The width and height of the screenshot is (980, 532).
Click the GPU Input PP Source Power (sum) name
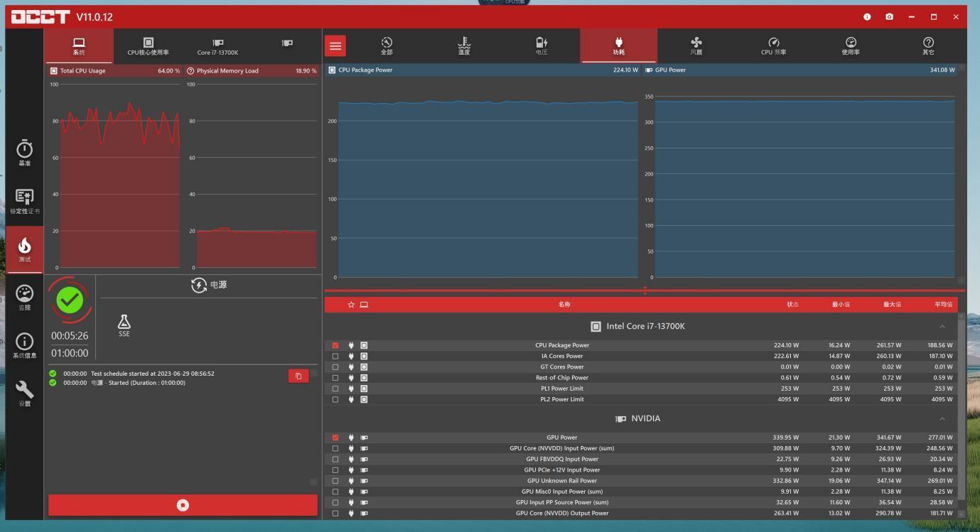(562, 502)
